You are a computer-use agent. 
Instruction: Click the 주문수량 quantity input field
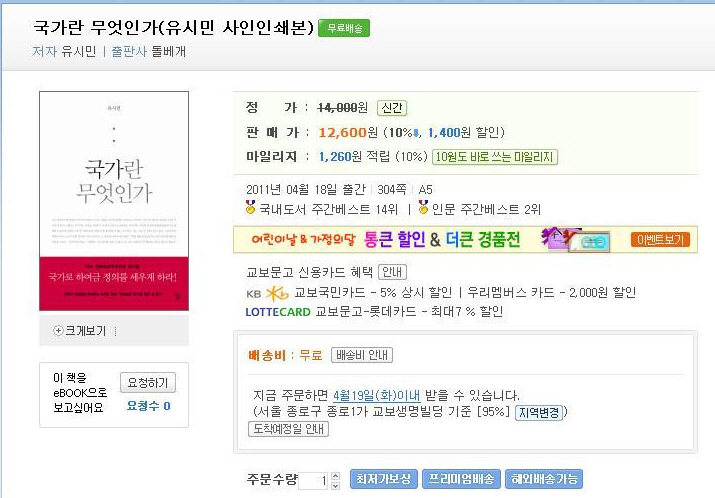(x=313, y=480)
